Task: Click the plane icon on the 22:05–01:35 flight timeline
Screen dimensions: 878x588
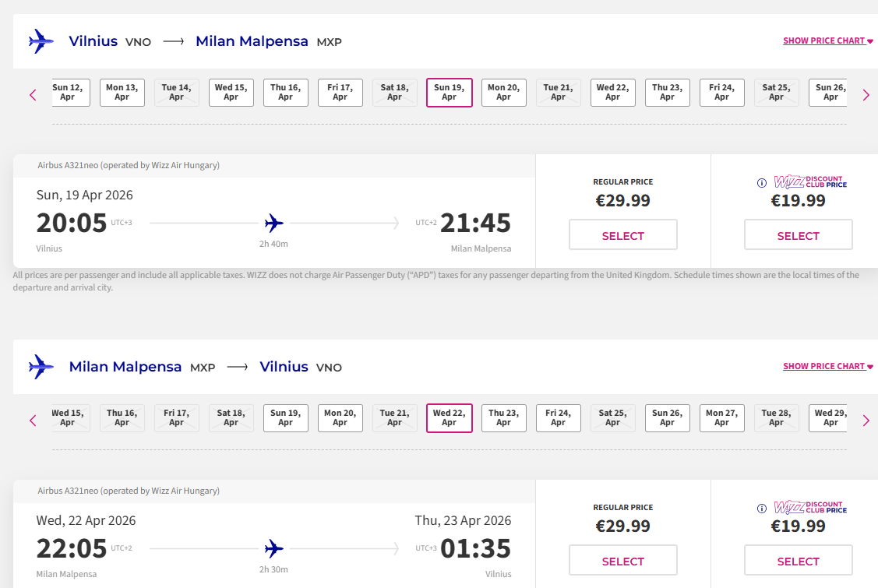Action: tap(273, 549)
